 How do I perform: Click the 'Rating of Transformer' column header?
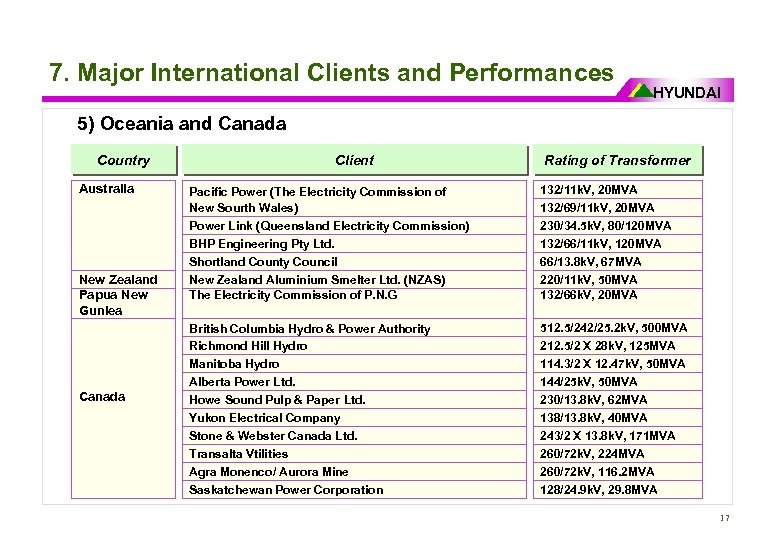pos(618,160)
